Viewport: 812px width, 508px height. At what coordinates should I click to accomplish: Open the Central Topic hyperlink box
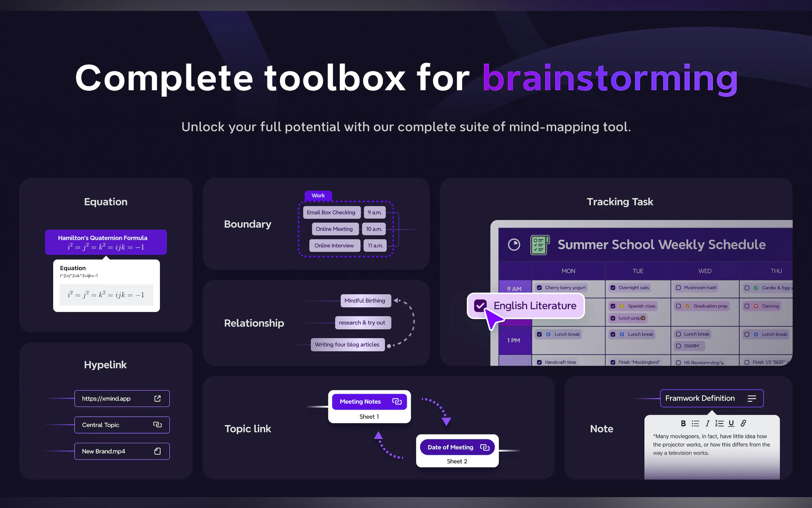click(x=122, y=425)
